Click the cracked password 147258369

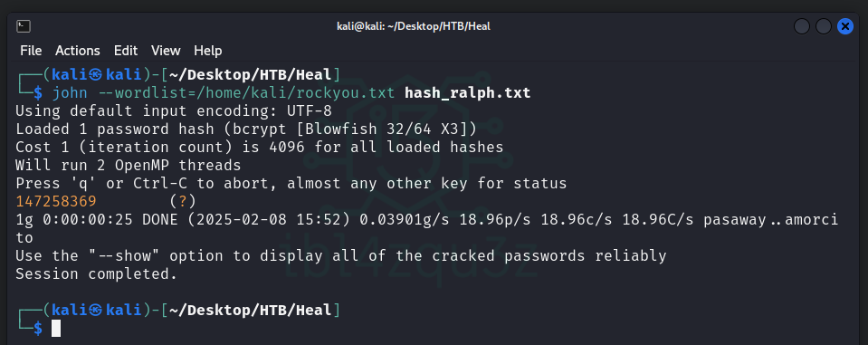click(56, 201)
